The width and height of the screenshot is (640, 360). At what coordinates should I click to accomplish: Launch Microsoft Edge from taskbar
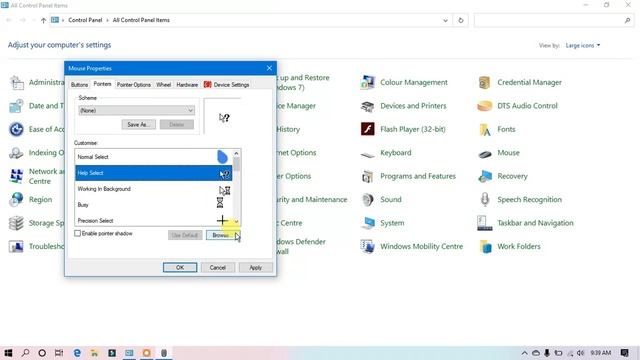(77, 353)
